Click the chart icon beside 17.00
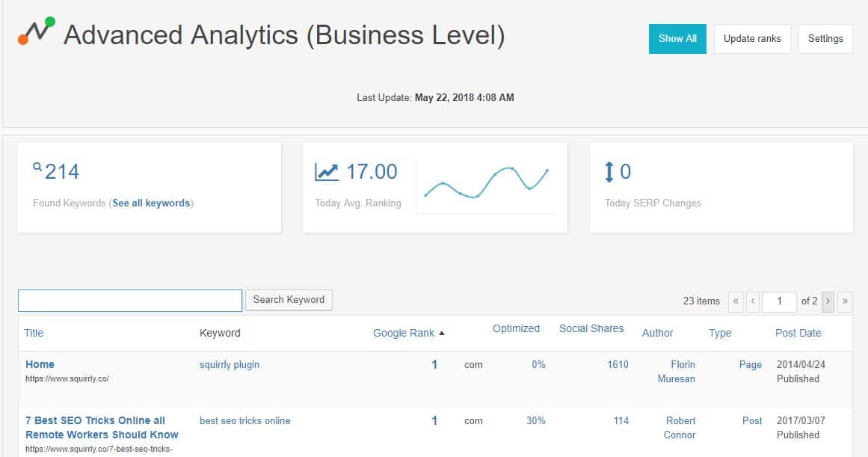 pos(327,172)
